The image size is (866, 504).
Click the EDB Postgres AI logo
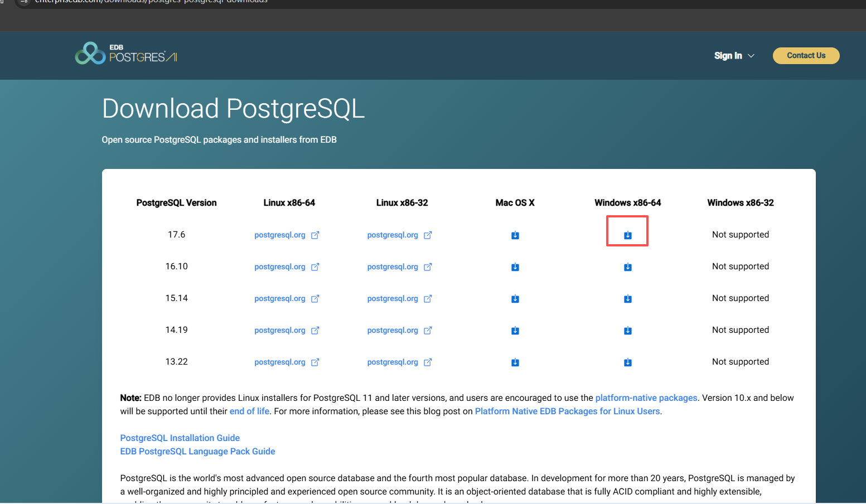point(126,54)
